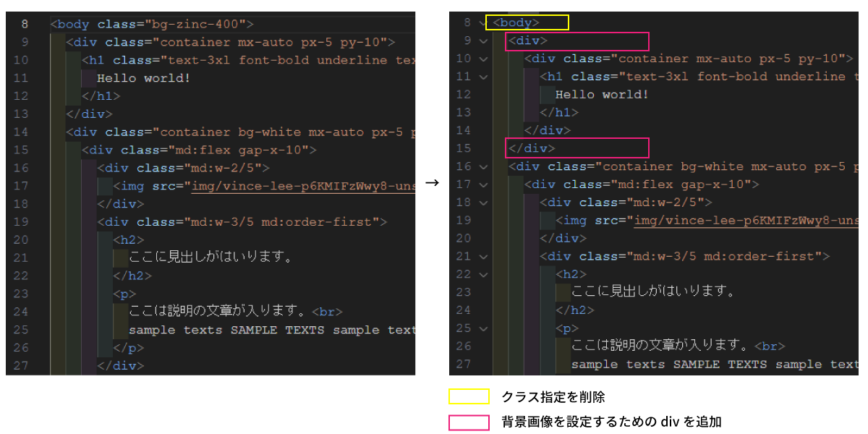868x434 pixels.
Task: Click the container bg-white div on left editor line 14
Action: coord(241,132)
